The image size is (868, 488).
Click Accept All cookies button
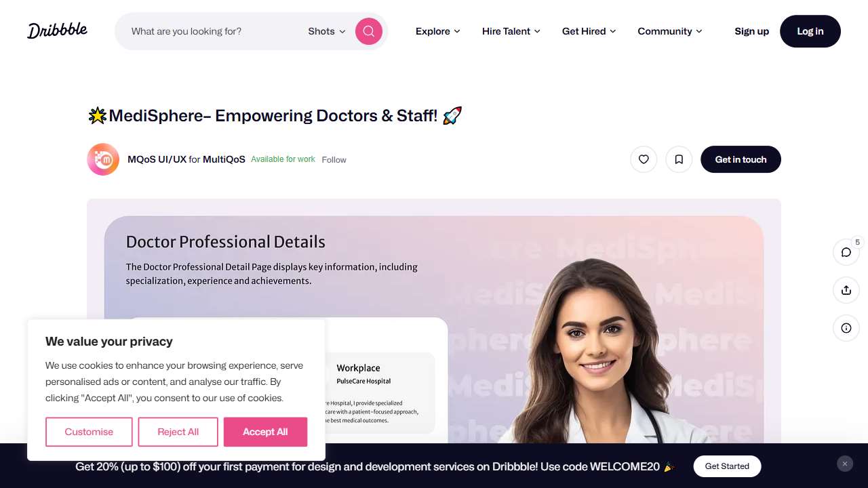(x=265, y=432)
